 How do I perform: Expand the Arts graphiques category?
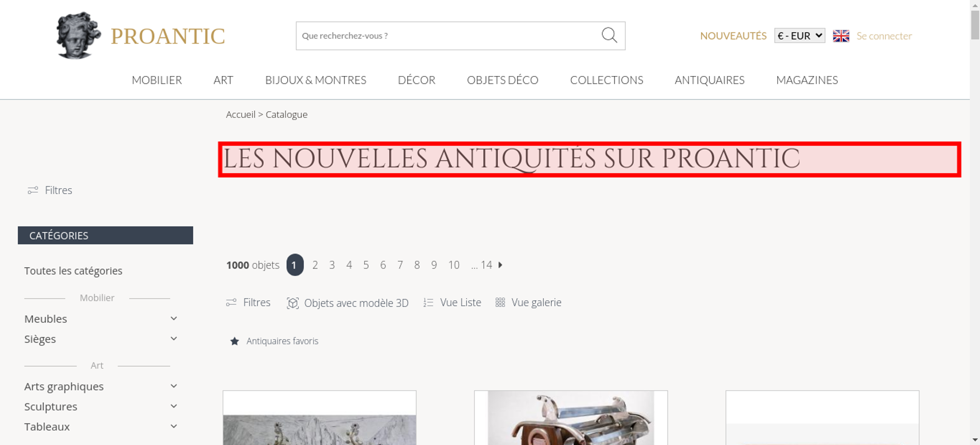pos(173,386)
